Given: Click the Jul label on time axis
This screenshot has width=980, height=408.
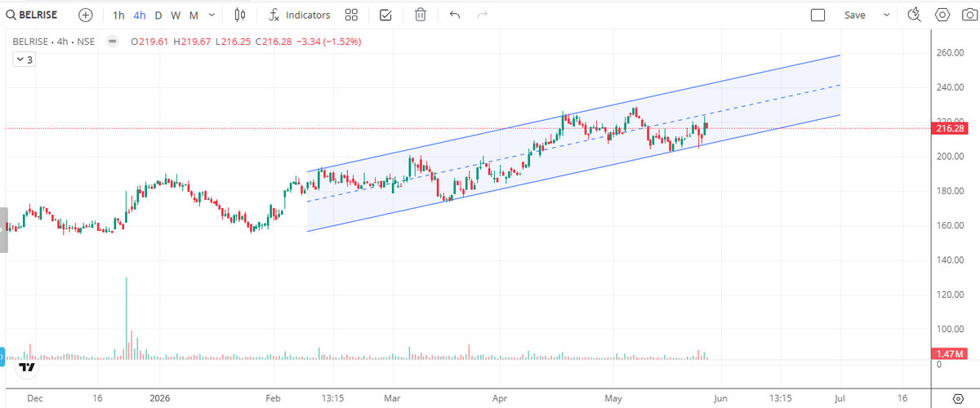Looking at the screenshot, I should click(x=840, y=398).
